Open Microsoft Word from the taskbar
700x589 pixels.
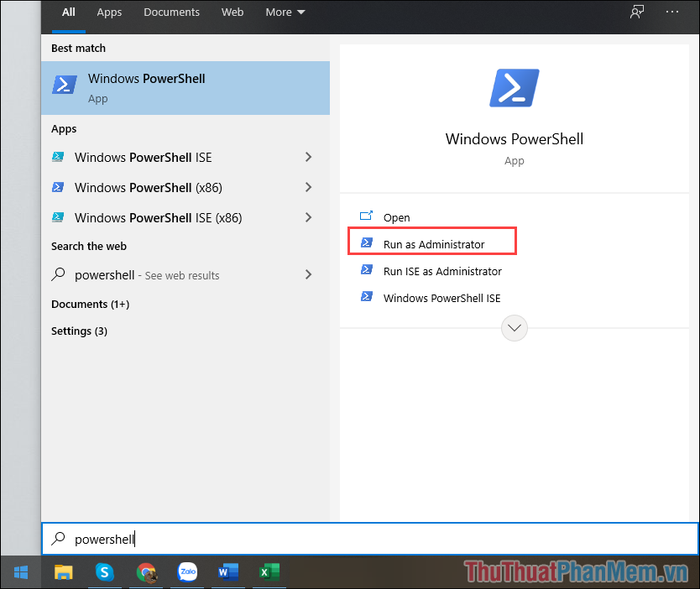pyautogui.click(x=228, y=572)
